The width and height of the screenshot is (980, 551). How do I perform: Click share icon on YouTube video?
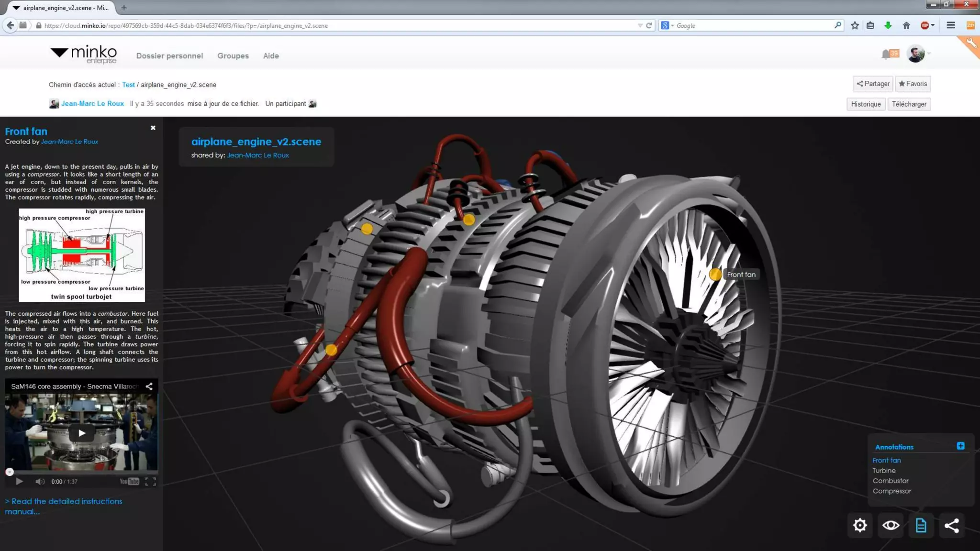pos(149,386)
